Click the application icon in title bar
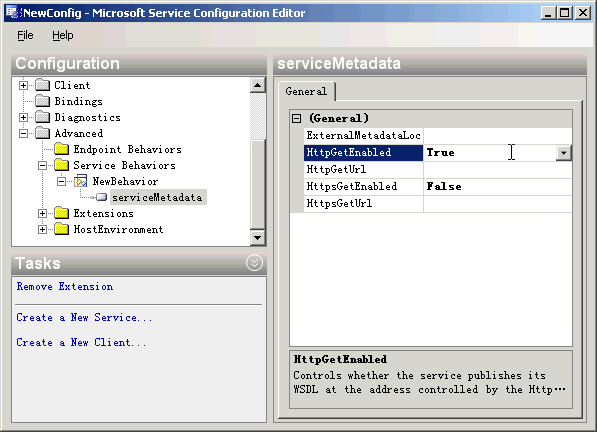Screen dimensions: 597x432 coord(13,13)
